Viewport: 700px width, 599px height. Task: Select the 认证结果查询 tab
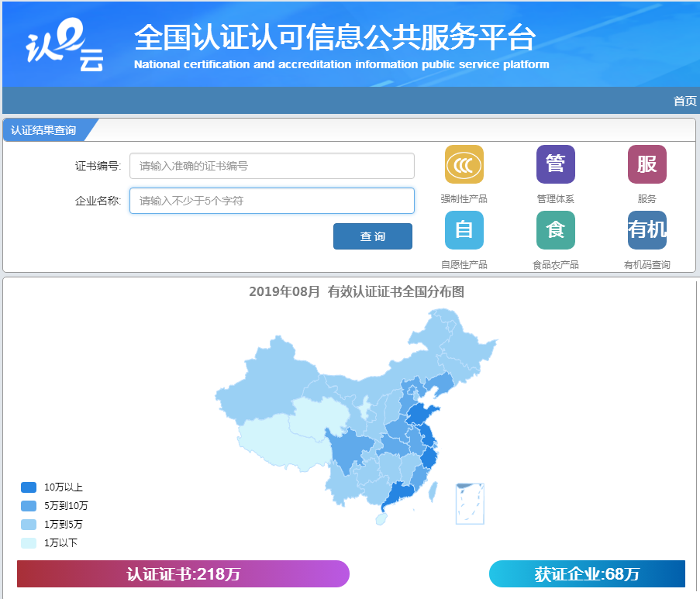(43, 130)
